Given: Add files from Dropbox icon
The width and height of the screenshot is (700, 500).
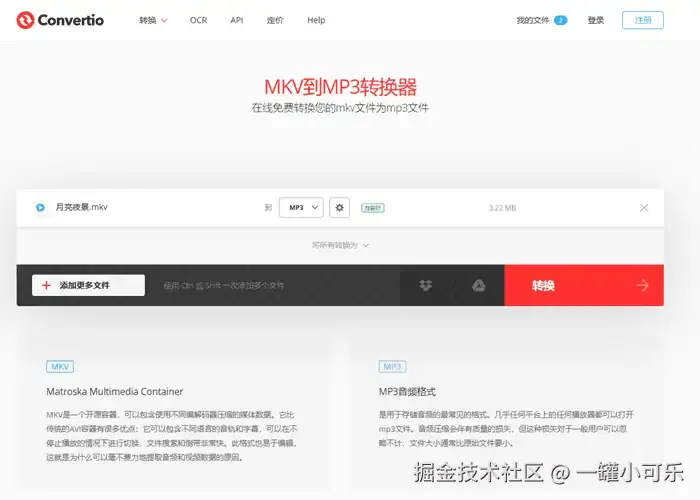Looking at the screenshot, I should pos(426,285).
